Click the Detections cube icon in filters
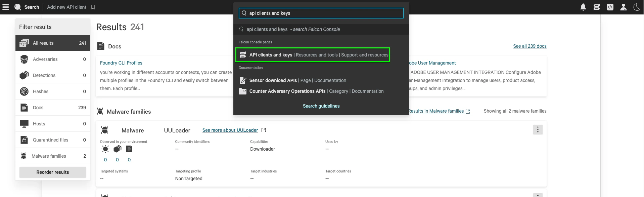Image resolution: width=644 pixels, height=197 pixels. coord(24,75)
